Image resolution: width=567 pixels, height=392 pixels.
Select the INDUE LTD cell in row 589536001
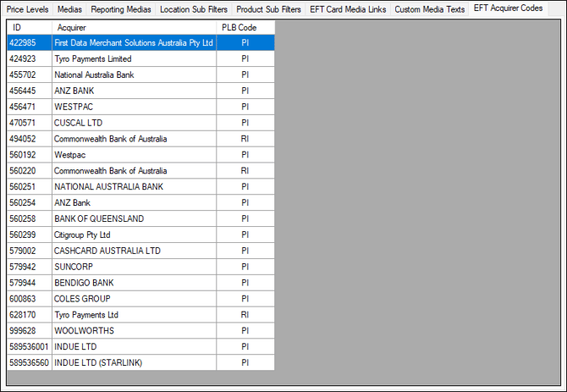pyautogui.click(x=135, y=346)
